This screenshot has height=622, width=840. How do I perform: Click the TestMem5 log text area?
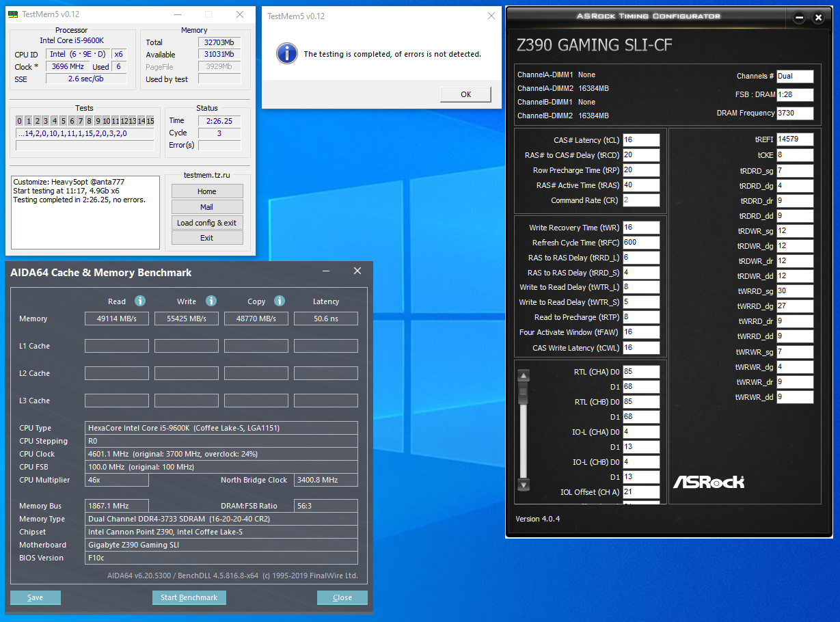pos(85,212)
